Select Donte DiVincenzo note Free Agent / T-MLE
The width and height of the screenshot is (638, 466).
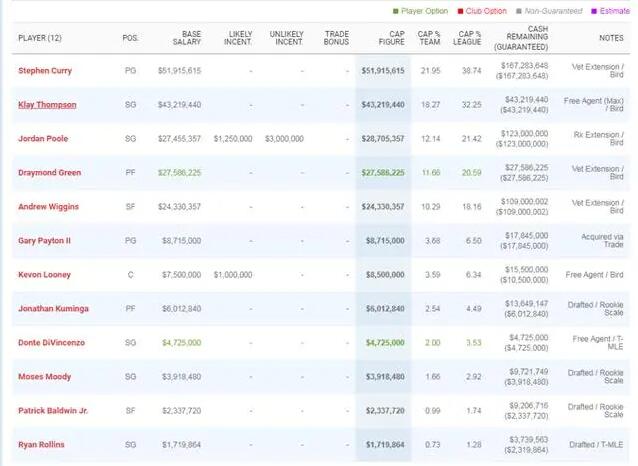(598, 342)
